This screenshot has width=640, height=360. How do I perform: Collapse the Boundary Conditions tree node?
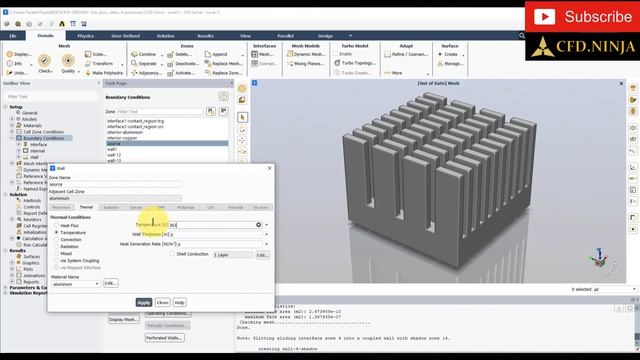click(12, 138)
